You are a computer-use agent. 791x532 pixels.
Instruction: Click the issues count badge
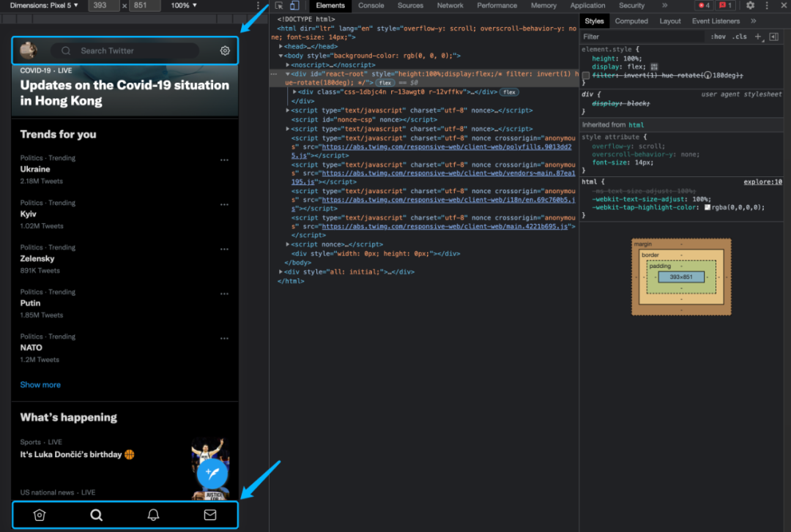click(x=725, y=6)
